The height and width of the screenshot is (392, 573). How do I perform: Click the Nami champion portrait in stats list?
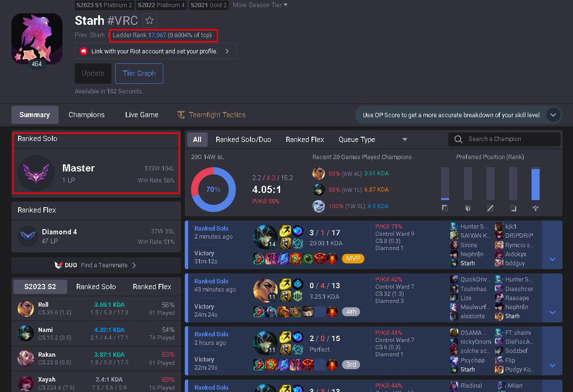[x=25, y=333]
